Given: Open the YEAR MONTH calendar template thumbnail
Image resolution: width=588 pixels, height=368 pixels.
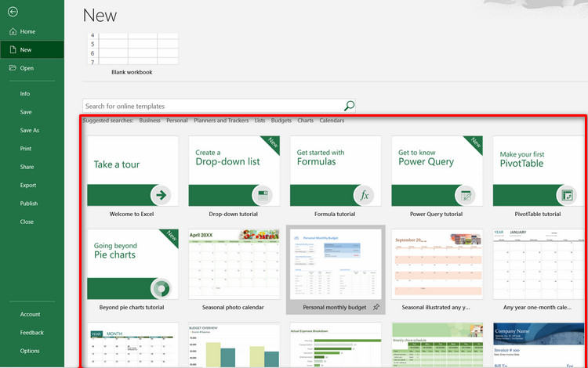Looking at the screenshot, I should 132,345.
